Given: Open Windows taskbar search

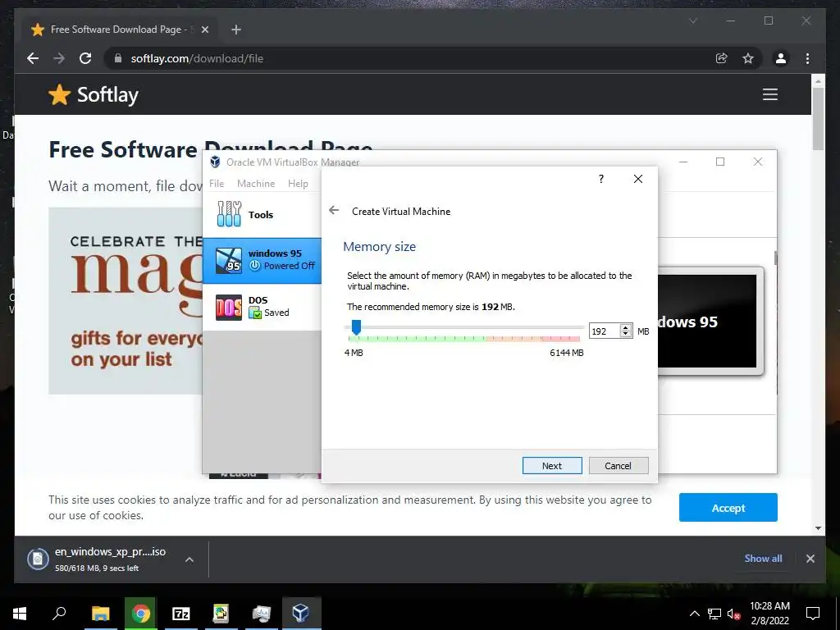Looking at the screenshot, I should click(59, 613).
